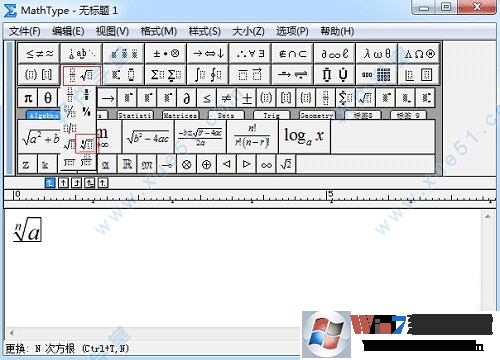Open the integral templates palette
The width and height of the screenshot is (500, 360).
coord(208,74)
